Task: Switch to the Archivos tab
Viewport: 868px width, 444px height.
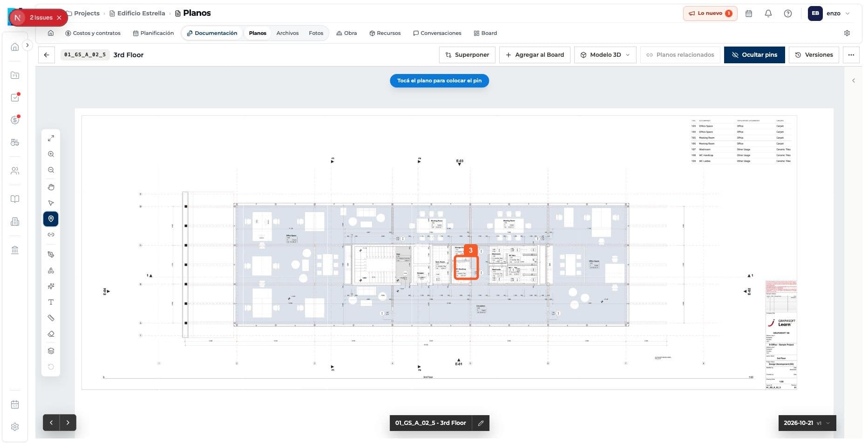Action: click(x=287, y=33)
